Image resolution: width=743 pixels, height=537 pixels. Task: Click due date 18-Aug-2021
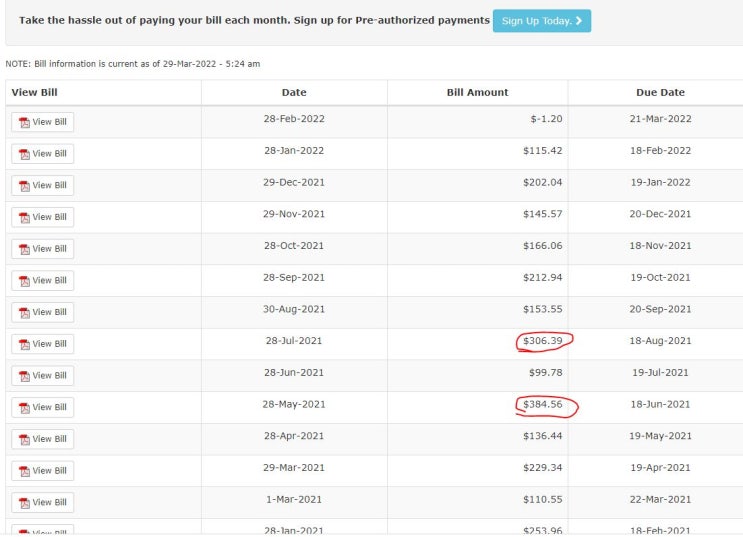click(660, 341)
